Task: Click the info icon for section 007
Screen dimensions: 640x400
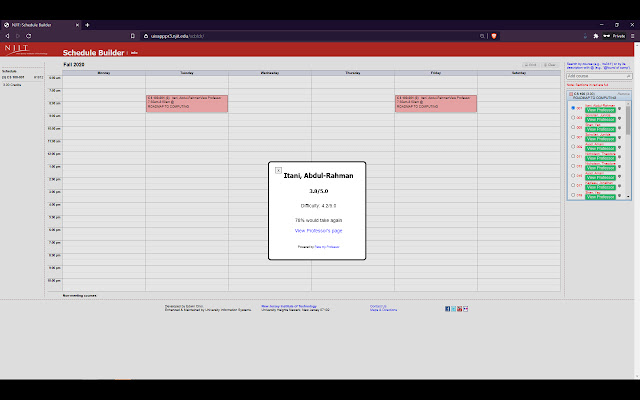Action: [619, 138]
